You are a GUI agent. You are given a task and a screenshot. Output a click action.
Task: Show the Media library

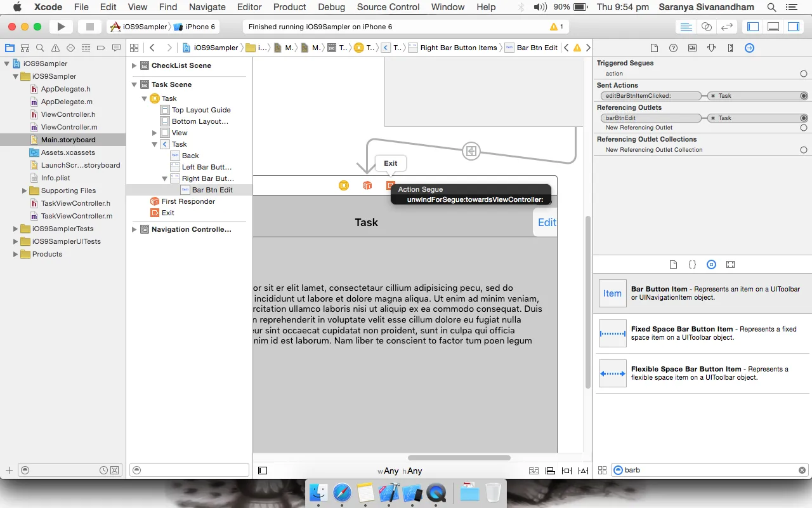(x=730, y=264)
